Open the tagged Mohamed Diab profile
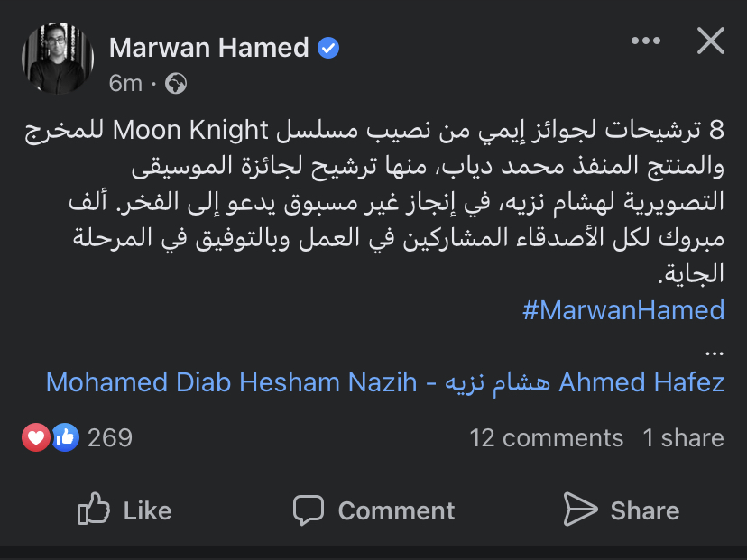This screenshot has width=747, height=560. [140, 382]
